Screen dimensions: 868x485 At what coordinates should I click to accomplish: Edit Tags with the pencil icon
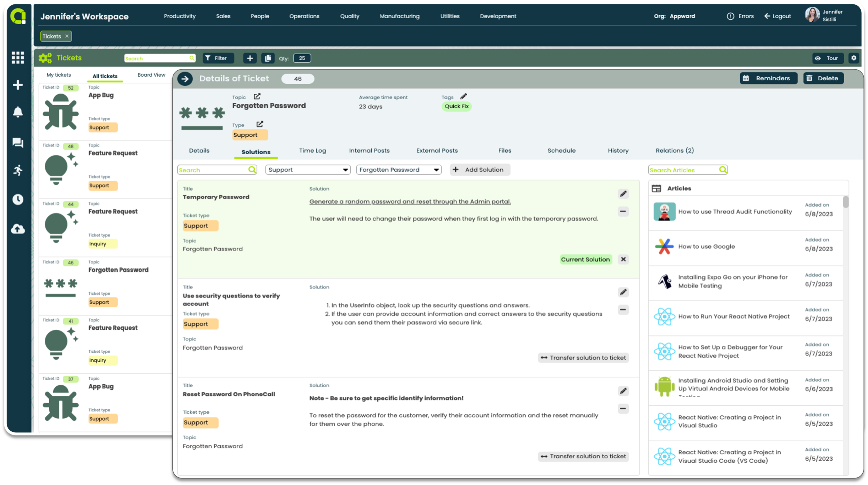point(463,96)
